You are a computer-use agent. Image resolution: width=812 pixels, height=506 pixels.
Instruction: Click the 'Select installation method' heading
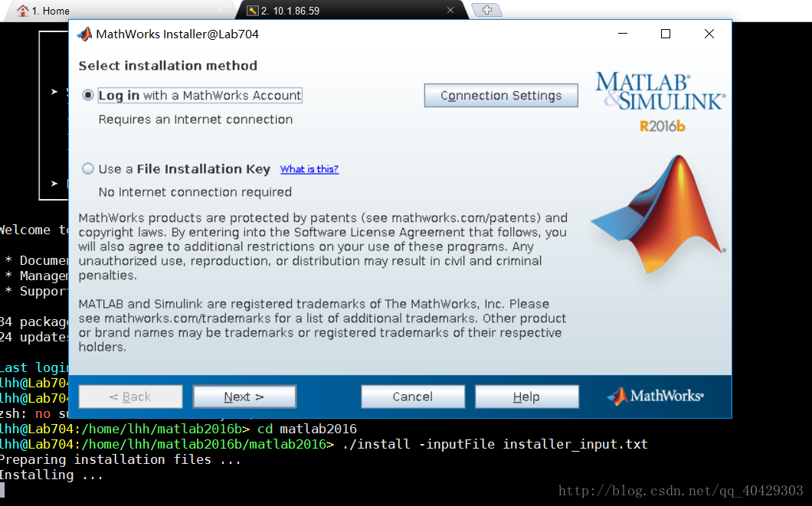168,66
